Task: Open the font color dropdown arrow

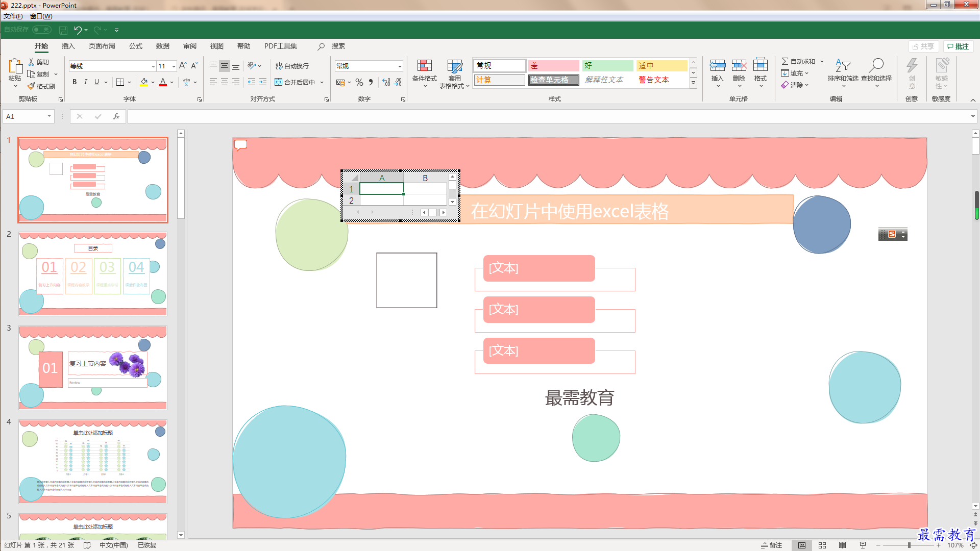Action: 172,82
